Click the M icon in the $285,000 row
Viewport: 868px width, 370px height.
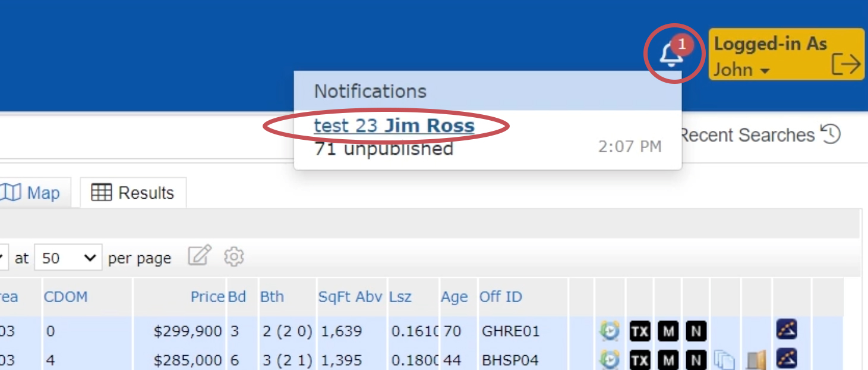(668, 359)
